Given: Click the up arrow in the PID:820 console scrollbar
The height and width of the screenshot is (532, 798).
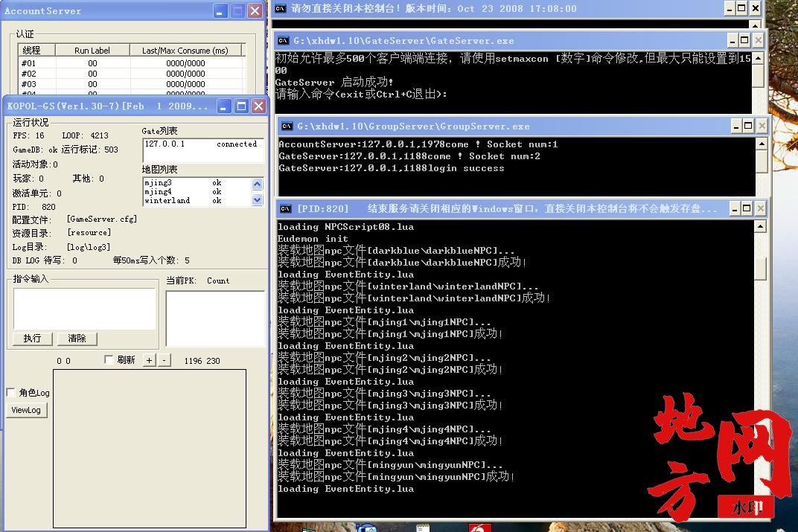Looking at the screenshot, I should [x=760, y=226].
